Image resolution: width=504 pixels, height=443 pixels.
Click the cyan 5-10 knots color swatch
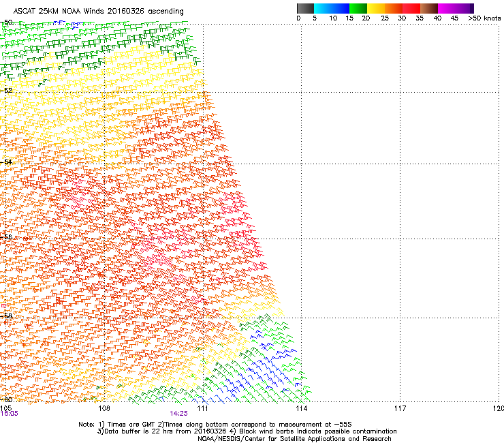323,8
